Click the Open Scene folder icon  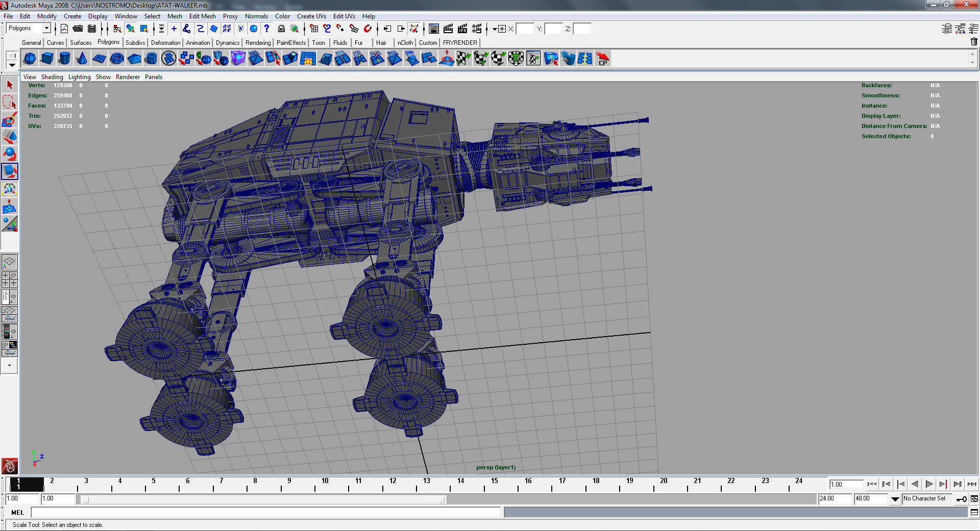pyautogui.click(x=78, y=29)
